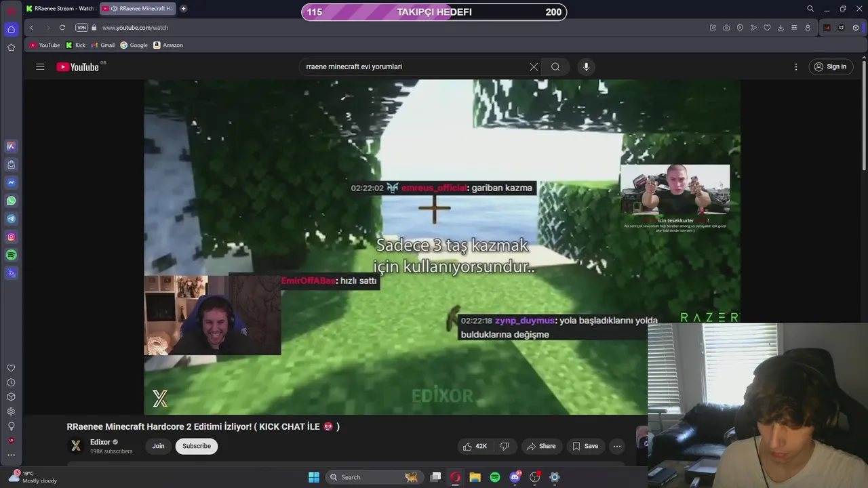Click the YouTube search input field
The image size is (868, 488).
(414, 66)
